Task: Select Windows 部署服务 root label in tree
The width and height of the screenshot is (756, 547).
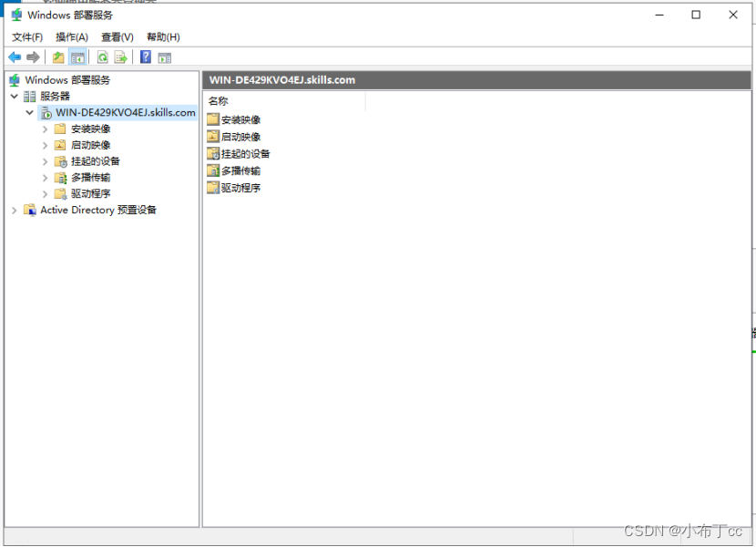Action: [67, 80]
